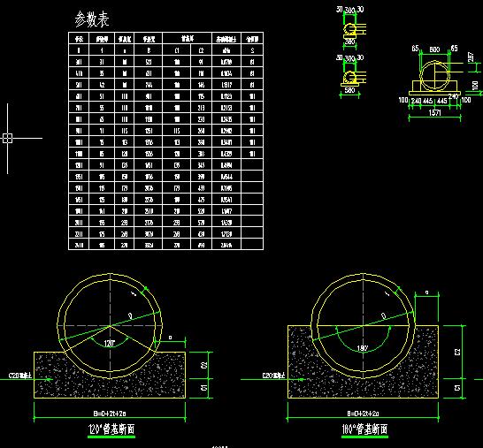483x448 pixels.
Task: Click the C20混凝土 leader label of 120° section
Action: point(19,376)
